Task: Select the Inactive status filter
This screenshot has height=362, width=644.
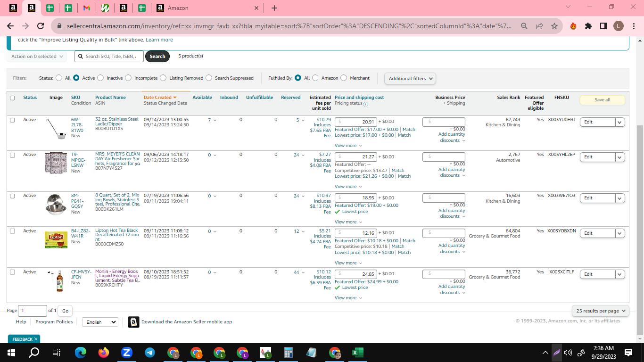Action: [x=100, y=78]
